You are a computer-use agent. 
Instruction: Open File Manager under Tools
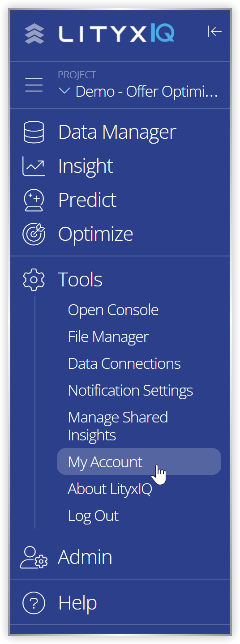108,337
